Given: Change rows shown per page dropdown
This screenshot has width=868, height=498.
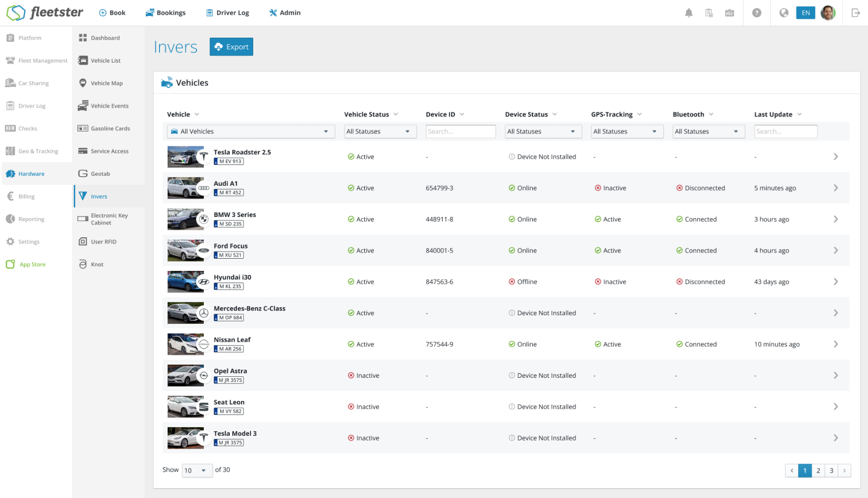Looking at the screenshot, I should (x=196, y=470).
